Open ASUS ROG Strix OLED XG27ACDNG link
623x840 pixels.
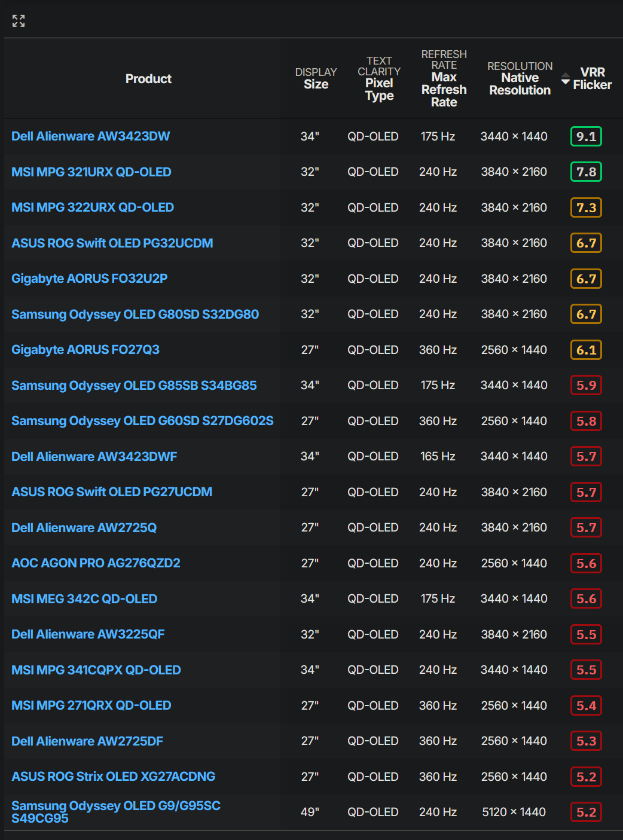(x=114, y=777)
